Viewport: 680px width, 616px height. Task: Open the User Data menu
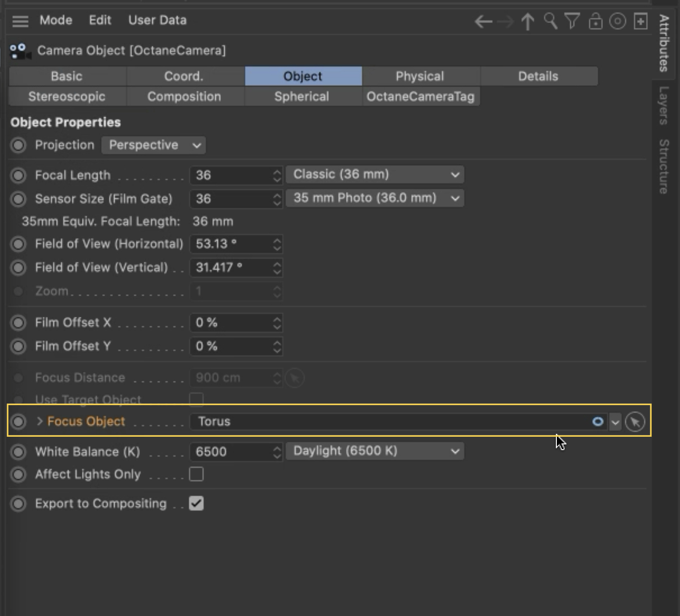[x=157, y=20]
